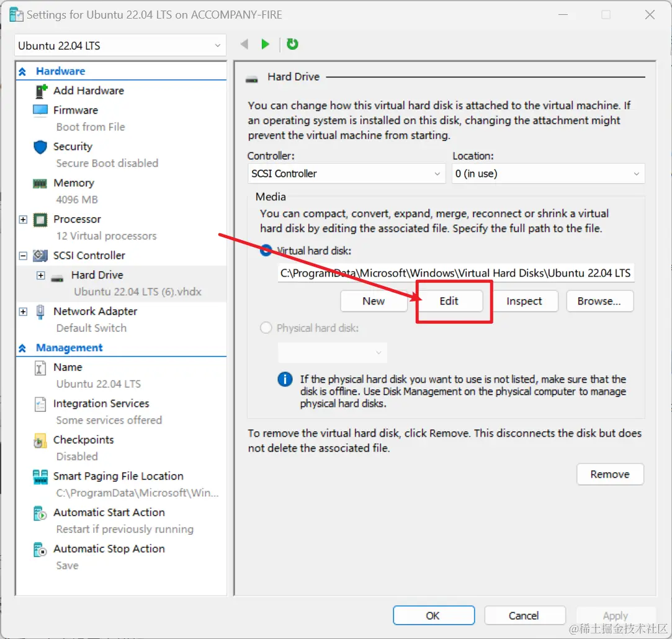Click 'Ubuntu 22.04 LTS (6).vhdx' text
This screenshot has width=672, height=639.
point(138,292)
